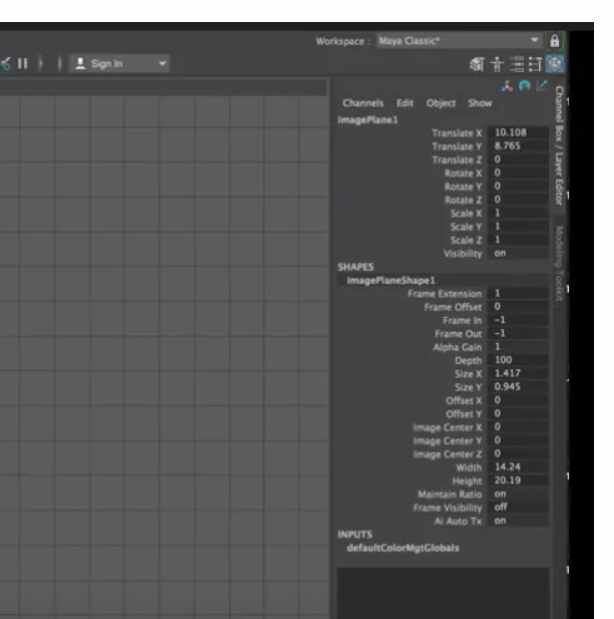The image size is (614, 619).
Task: Click the Ai Auto Tx on value
Action: pyautogui.click(x=518, y=521)
